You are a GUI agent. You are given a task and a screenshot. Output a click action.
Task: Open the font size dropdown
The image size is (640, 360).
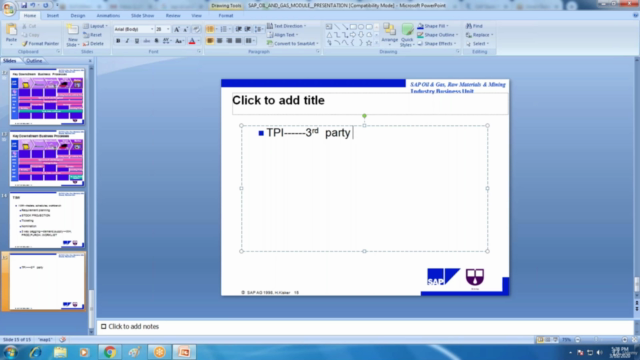[x=162, y=29]
